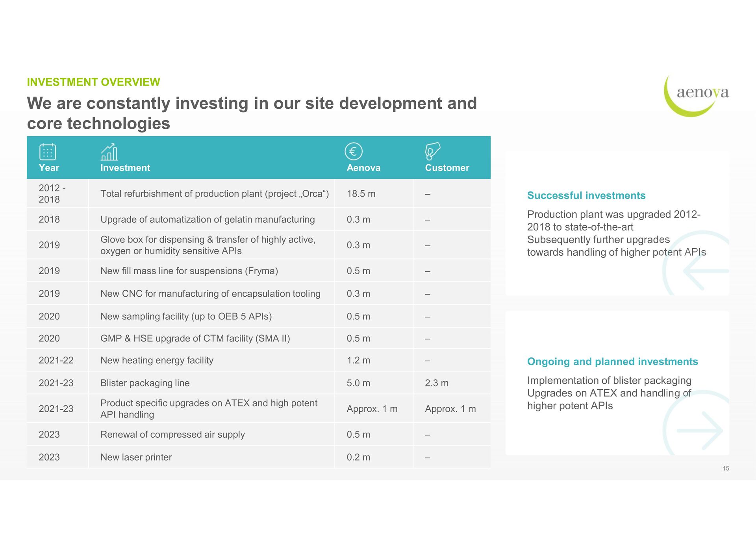
Task: Click the 1.2 m Aenova amount
Action: click(358, 360)
